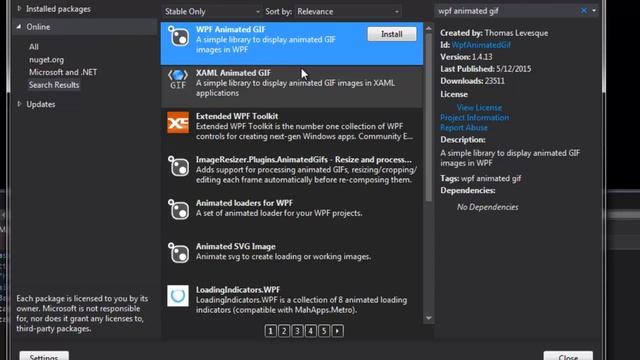This screenshot has height=360, width=640.
Task: Install the WPF Animated GIF package
Action: point(392,34)
